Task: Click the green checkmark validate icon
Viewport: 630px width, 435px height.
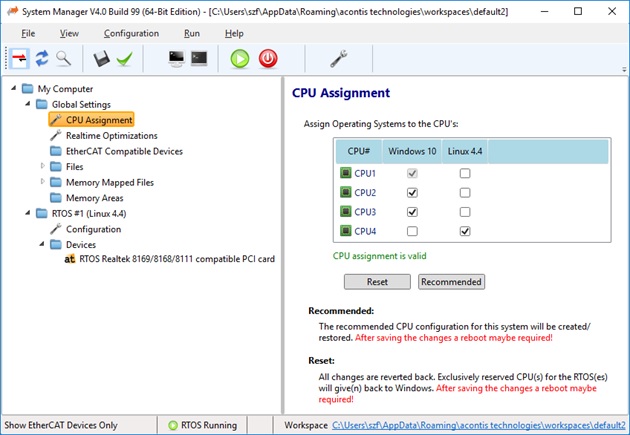Action: tap(125, 59)
